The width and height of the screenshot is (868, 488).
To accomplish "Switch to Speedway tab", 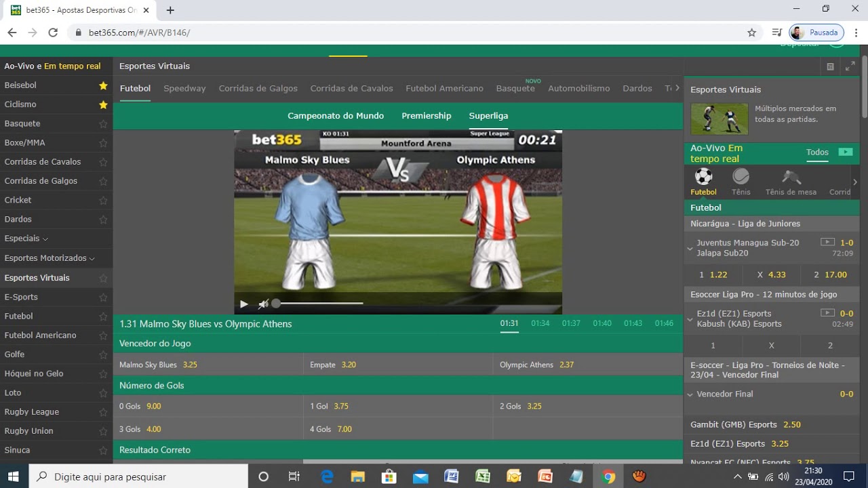I will (184, 88).
